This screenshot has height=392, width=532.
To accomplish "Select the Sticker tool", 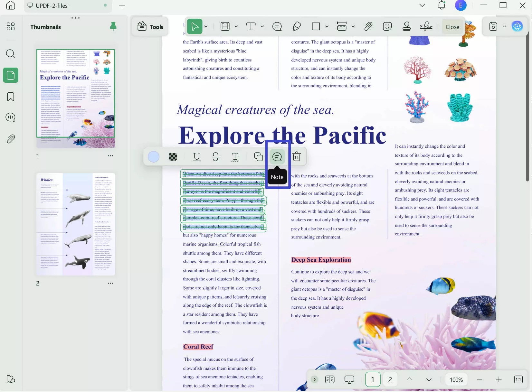I will coord(387,26).
